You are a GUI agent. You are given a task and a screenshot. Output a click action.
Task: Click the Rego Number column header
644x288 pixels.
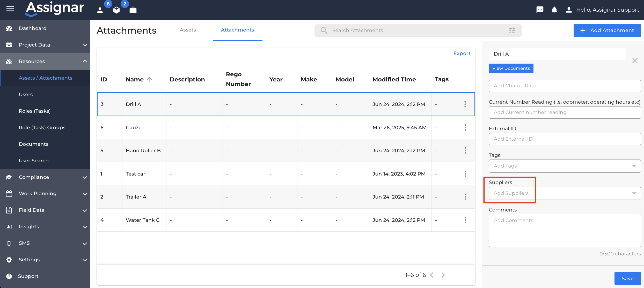point(238,79)
